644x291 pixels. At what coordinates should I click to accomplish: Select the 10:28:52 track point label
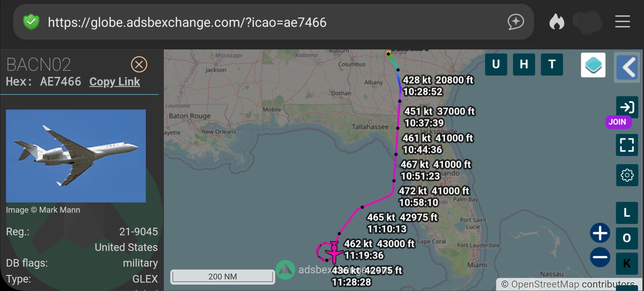point(438,86)
